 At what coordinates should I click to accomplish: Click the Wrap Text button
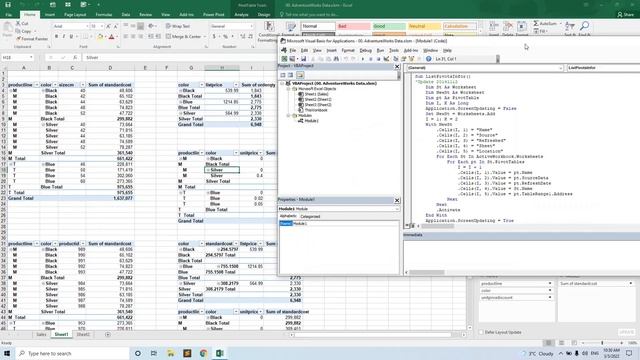(178, 26)
